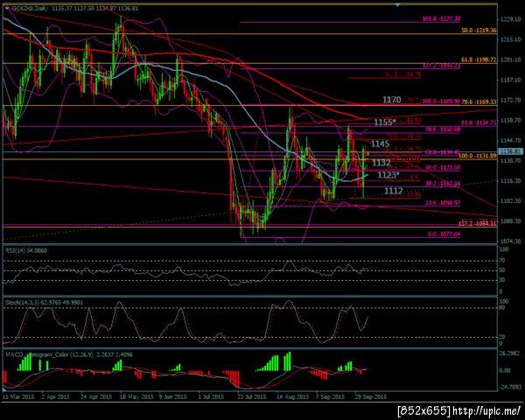The width and height of the screenshot is (525, 420).
Task: Click the 24 Apr 2015 date label
Action: pyautogui.click(x=96, y=397)
